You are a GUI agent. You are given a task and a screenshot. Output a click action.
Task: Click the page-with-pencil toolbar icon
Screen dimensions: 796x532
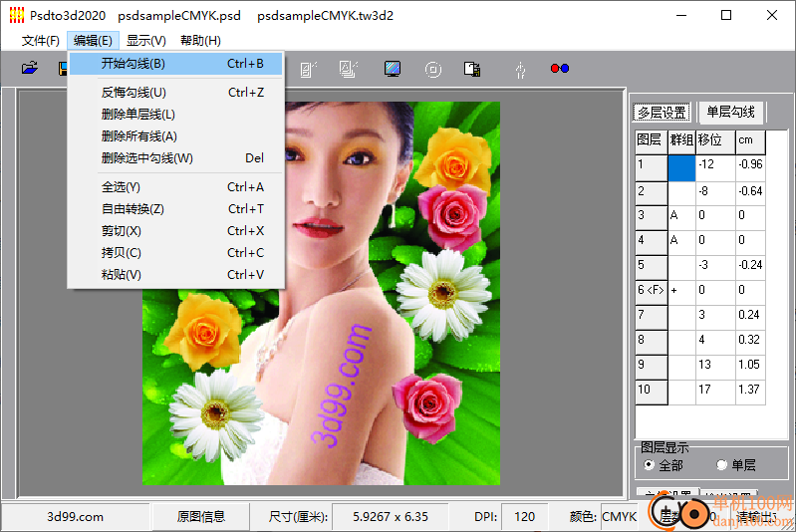(308, 69)
